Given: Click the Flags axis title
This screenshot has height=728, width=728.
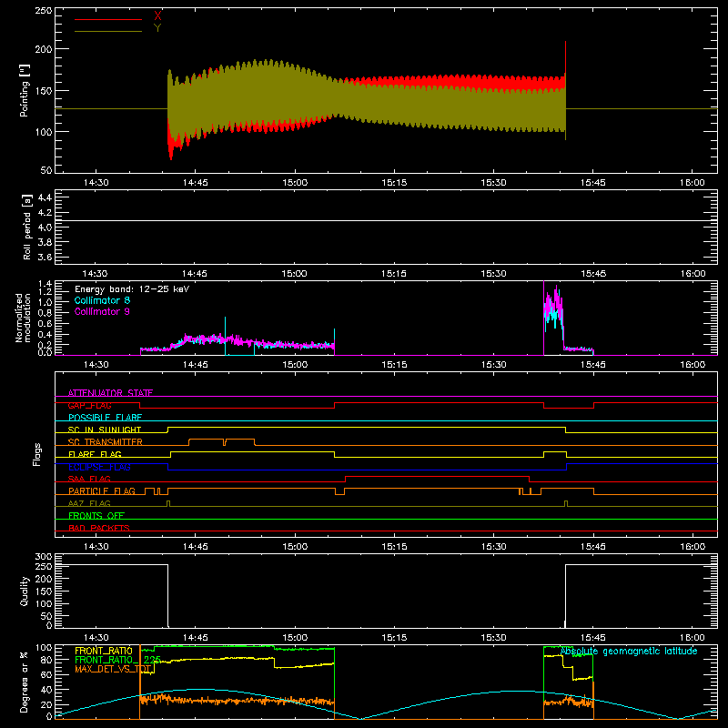Looking at the screenshot, I should click(x=36, y=454).
